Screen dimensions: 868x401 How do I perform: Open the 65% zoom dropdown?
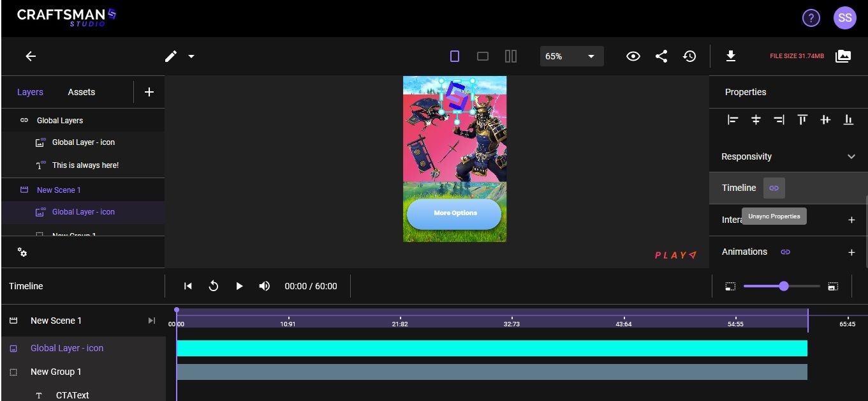pyautogui.click(x=571, y=56)
